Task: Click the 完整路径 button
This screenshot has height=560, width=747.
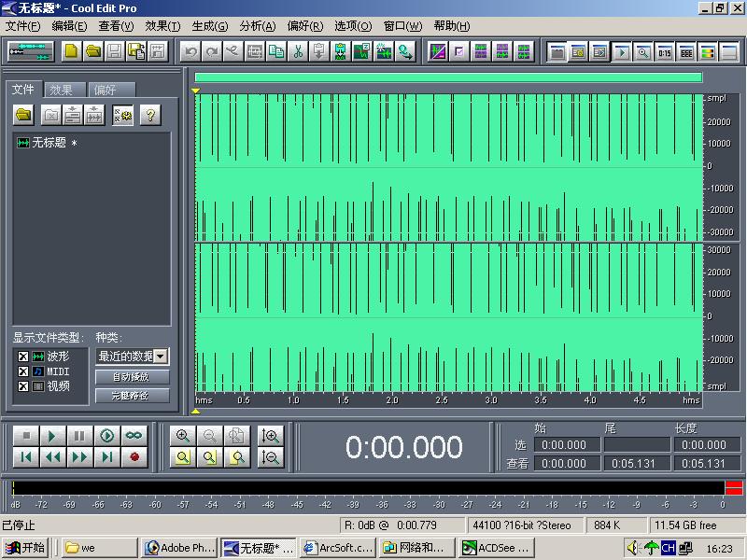Action: coord(132,395)
